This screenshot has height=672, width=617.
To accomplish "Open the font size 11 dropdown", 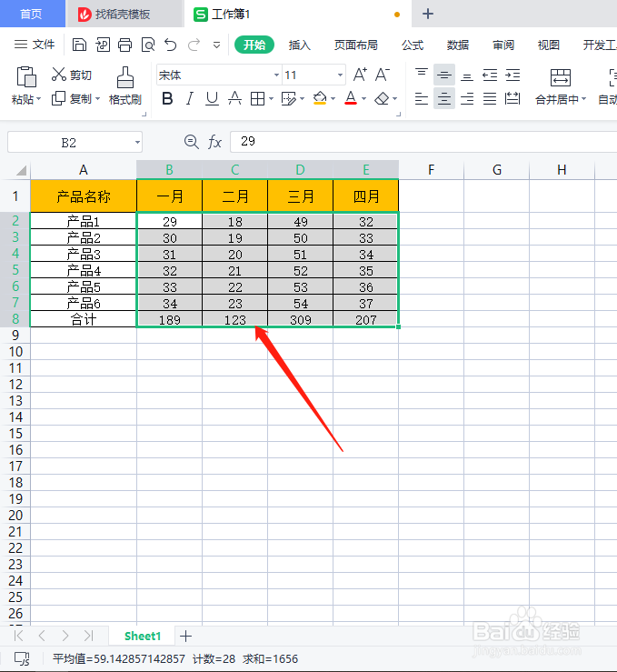I will pyautogui.click(x=340, y=75).
